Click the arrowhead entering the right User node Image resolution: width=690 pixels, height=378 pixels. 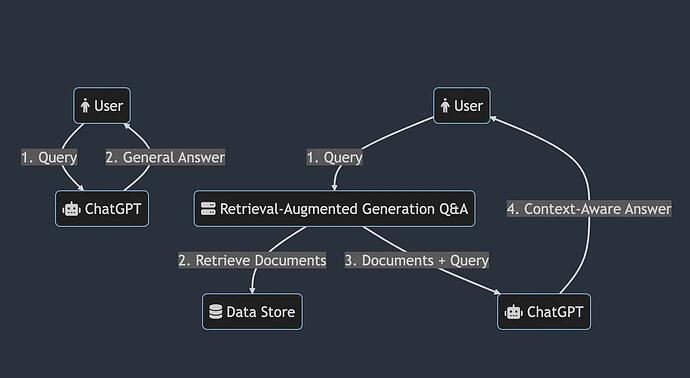pos(494,118)
